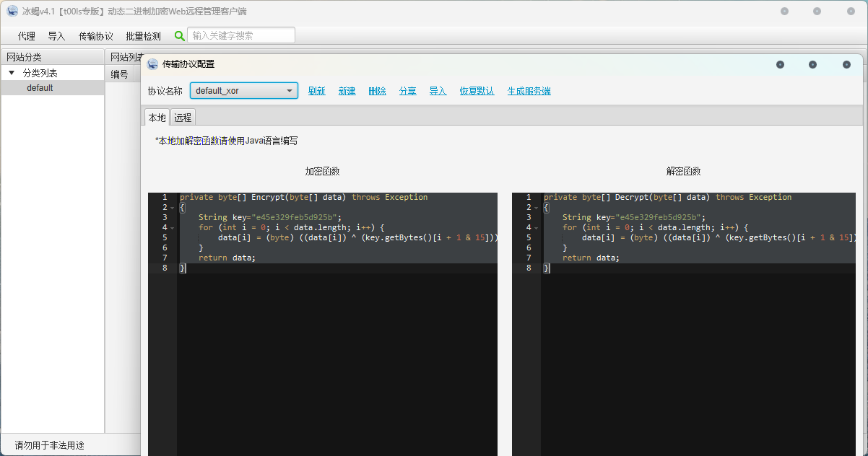Click the Behinder logo in the title bar
This screenshot has height=456, width=868.
(12, 11)
